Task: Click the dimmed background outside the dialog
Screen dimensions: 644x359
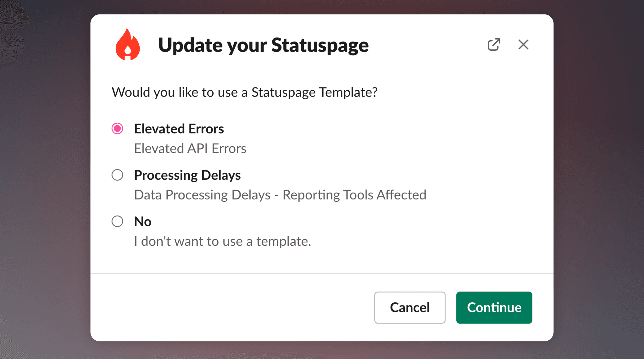Action: [44, 179]
